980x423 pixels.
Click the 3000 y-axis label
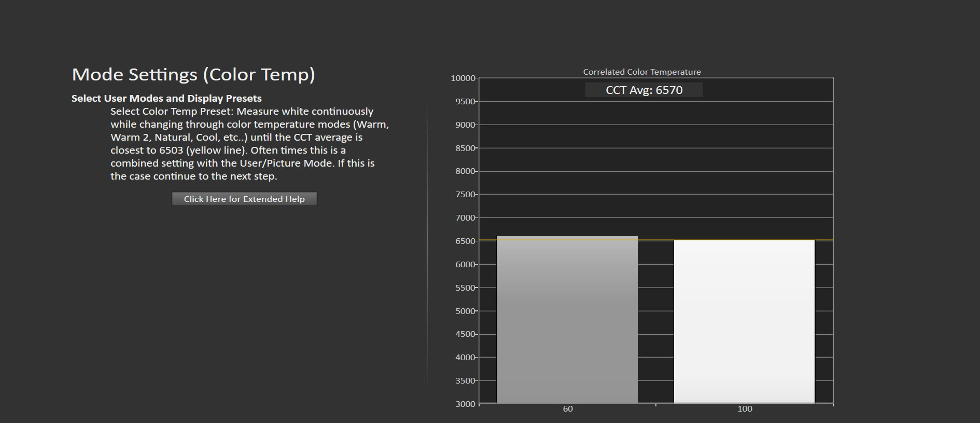pos(466,404)
